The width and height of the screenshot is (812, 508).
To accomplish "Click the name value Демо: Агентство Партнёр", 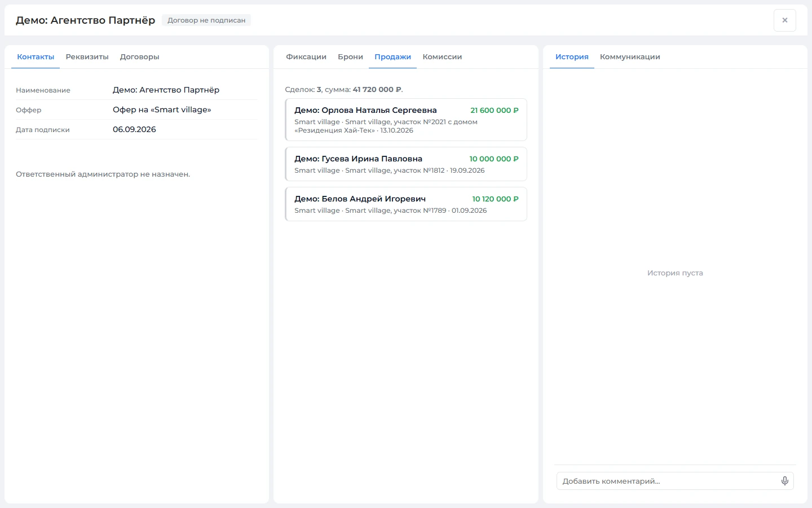I will click(166, 90).
